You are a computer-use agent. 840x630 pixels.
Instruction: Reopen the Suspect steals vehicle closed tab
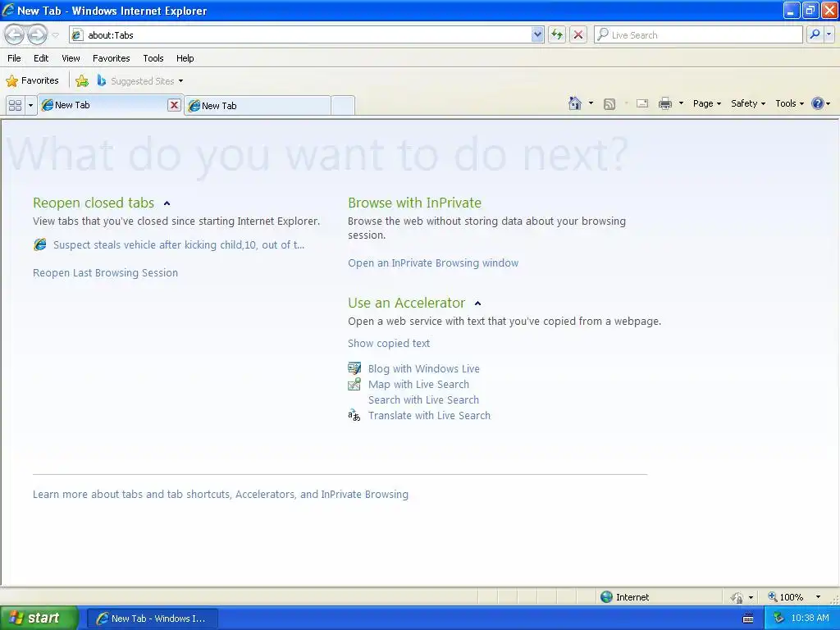(x=179, y=244)
